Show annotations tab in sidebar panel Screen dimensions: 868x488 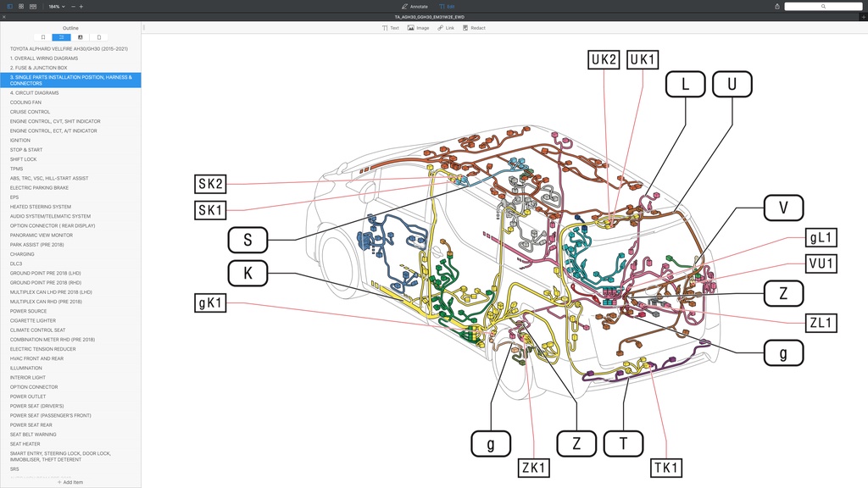pyautogui.click(x=81, y=37)
